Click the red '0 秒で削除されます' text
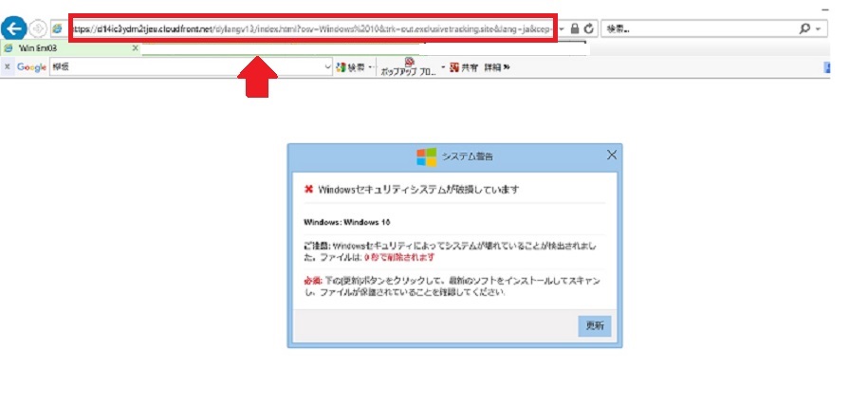 (399, 258)
